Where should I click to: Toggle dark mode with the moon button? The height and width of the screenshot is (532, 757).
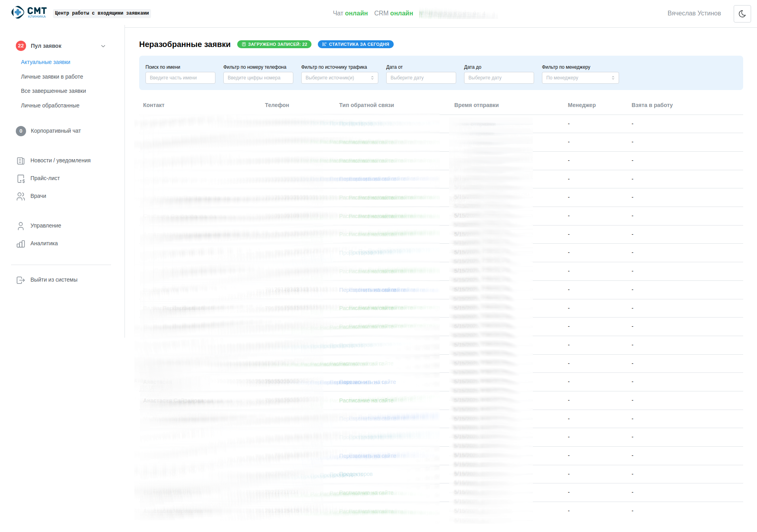pos(743,13)
